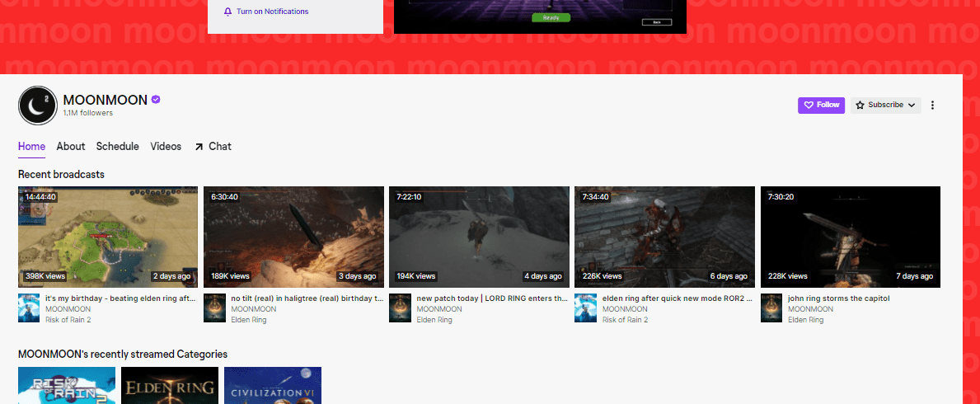980x404 pixels.
Task: Switch to the About tab
Action: click(x=71, y=146)
